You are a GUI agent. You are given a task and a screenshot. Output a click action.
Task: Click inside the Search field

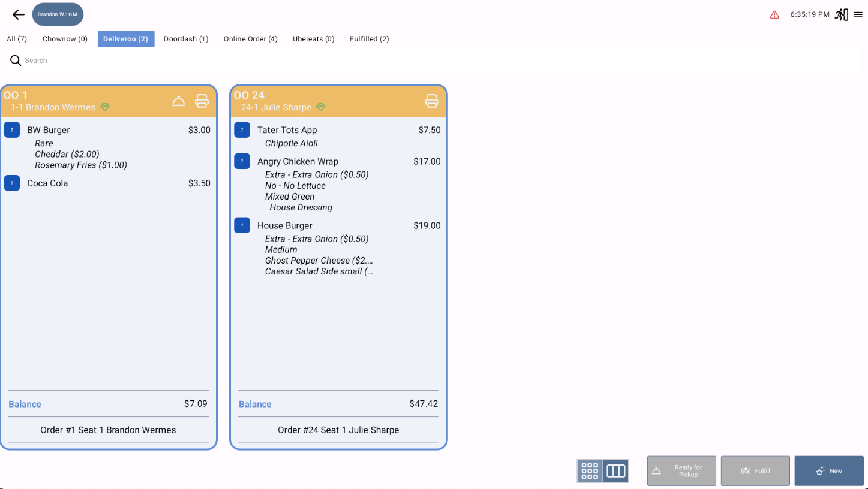pos(120,60)
